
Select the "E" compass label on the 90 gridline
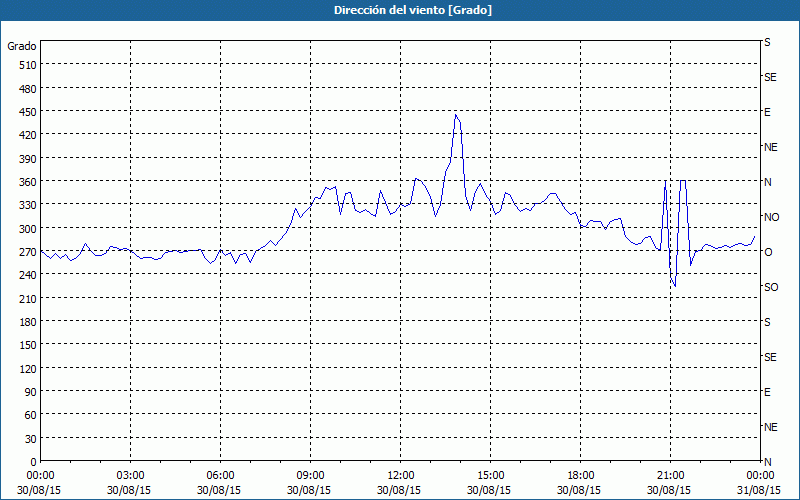pyautogui.click(x=767, y=392)
